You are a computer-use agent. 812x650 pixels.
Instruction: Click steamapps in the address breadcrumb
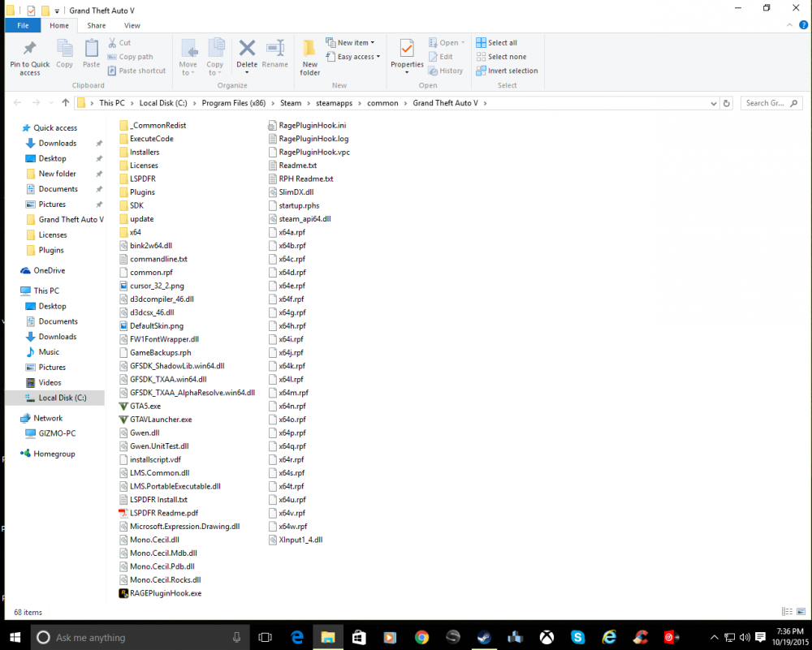[x=334, y=103]
